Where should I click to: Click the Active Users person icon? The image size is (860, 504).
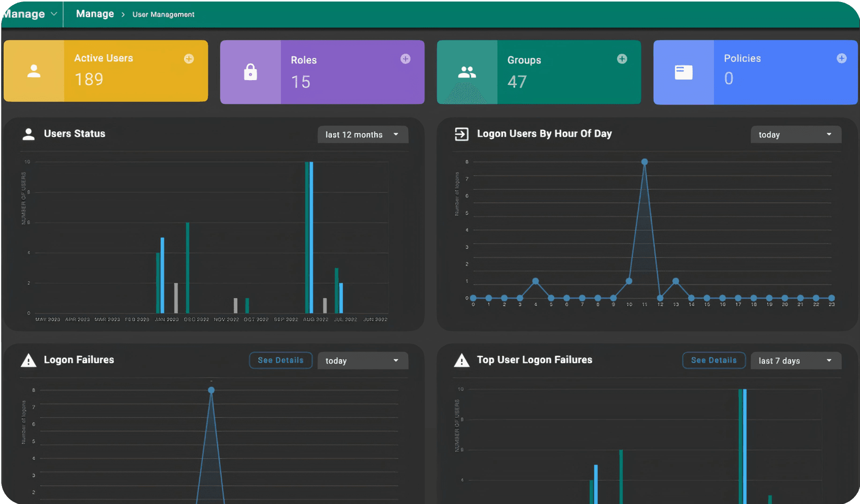pyautogui.click(x=34, y=71)
